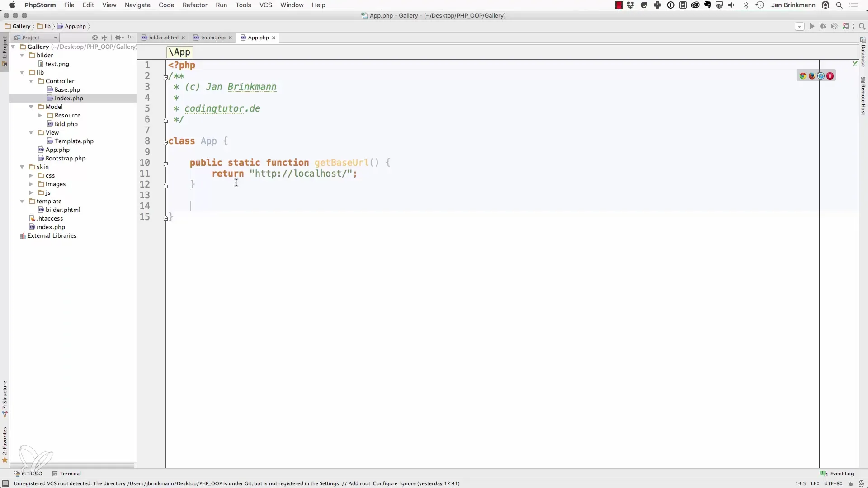Switch to the bilder.phtml editor tab

pos(163,38)
